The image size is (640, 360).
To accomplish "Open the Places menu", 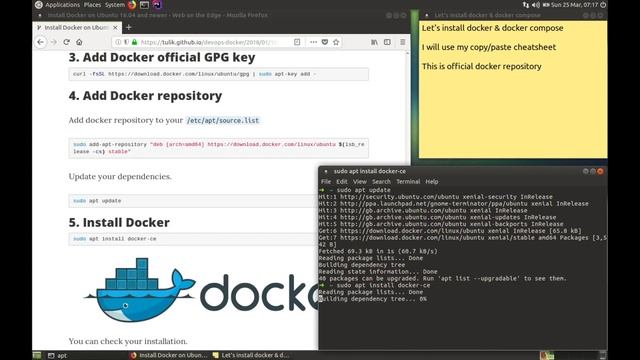I will point(92,5).
